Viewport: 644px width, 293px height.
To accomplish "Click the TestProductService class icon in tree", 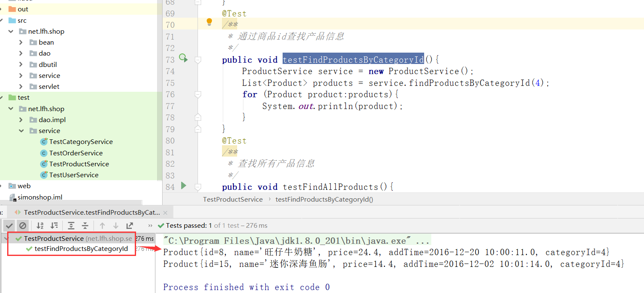I will pyautogui.click(x=44, y=164).
